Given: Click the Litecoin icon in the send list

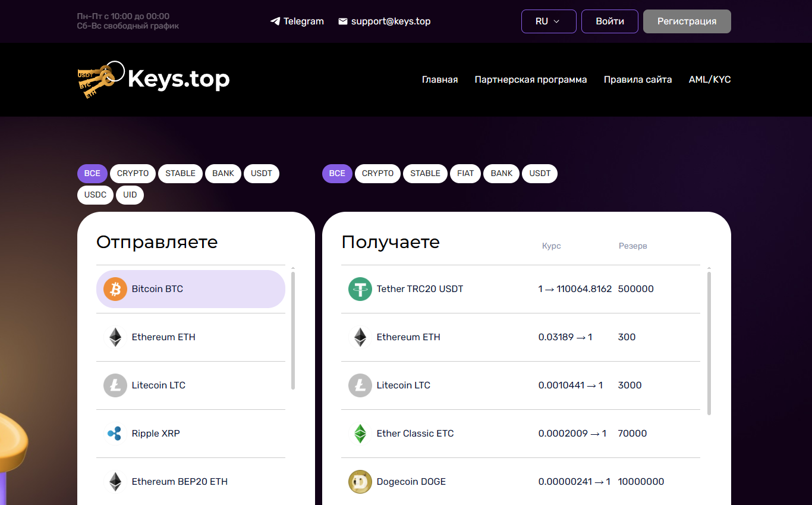Looking at the screenshot, I should coord(115,385).
